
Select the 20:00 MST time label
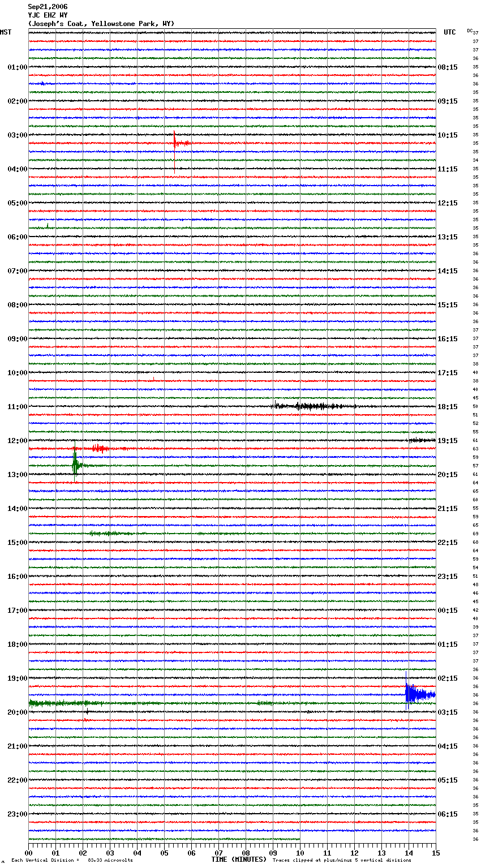pos(18,712)
